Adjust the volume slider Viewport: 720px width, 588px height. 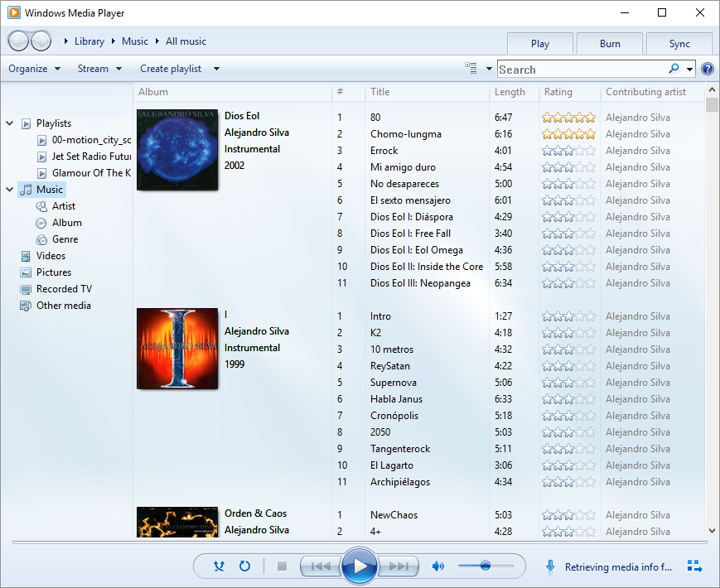[x=486, y=566]
